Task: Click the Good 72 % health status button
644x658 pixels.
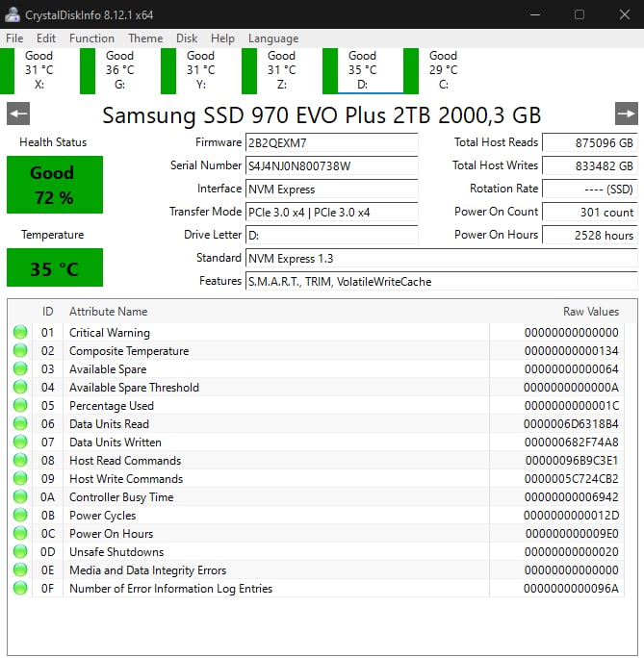Action: [55, 185]
